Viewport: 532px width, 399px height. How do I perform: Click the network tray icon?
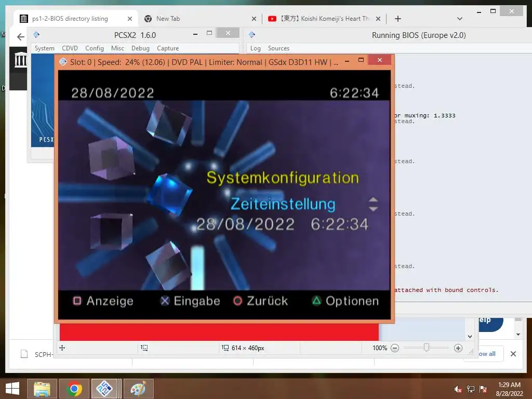(471, 389)
